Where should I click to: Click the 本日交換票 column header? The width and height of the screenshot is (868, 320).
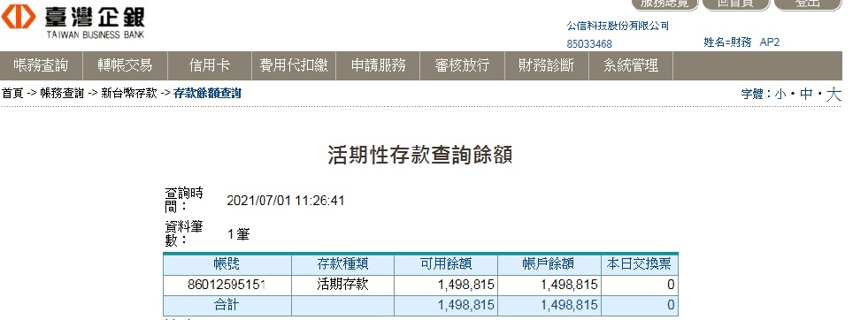639,264
